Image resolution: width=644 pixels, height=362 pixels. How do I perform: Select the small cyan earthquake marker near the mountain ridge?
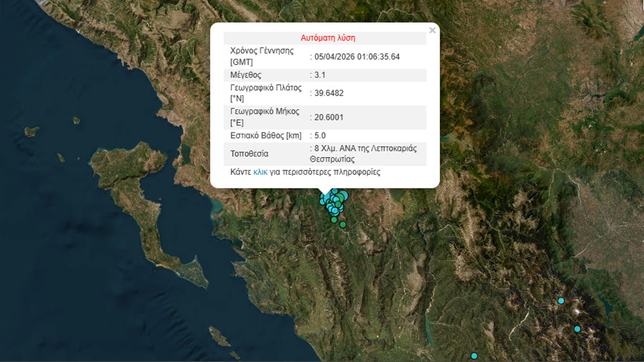(x=561, y=300)
